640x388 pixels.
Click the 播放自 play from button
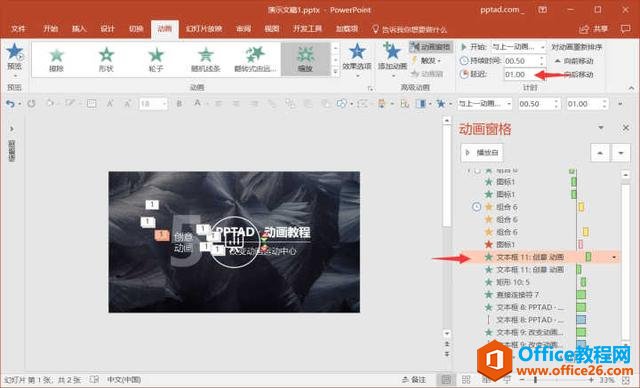click(x=482, y=153)
